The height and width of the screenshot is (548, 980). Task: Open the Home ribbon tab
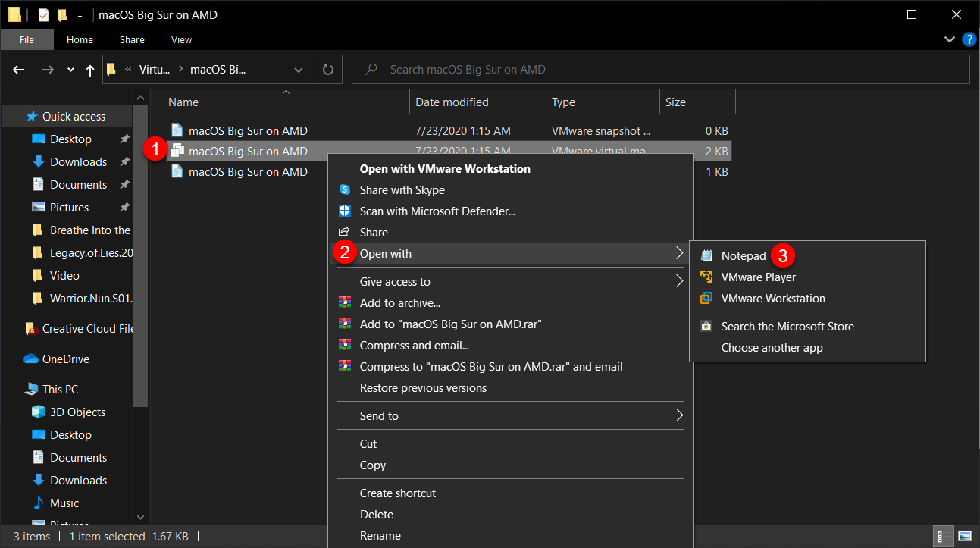(x=80, y=39)
